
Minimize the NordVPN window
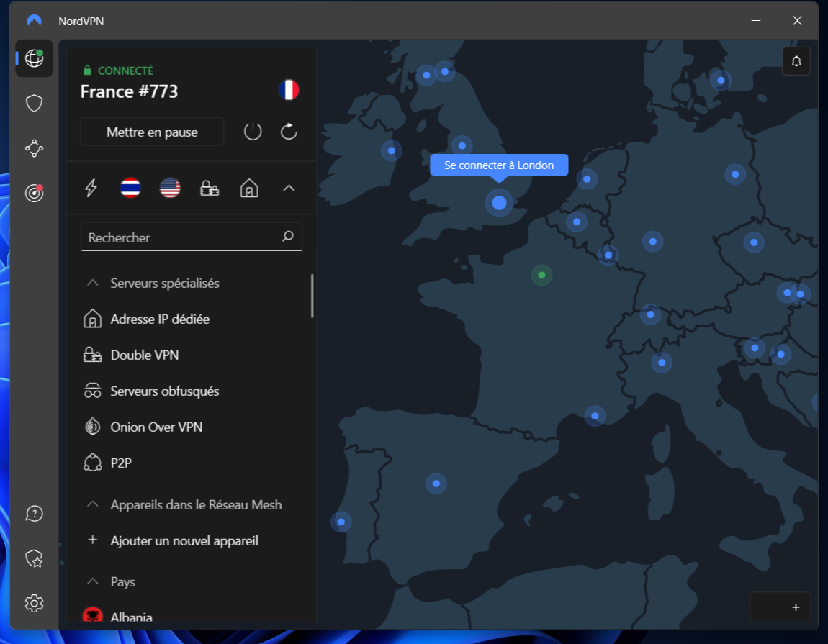pyautogui.click(x=756, y=21)
